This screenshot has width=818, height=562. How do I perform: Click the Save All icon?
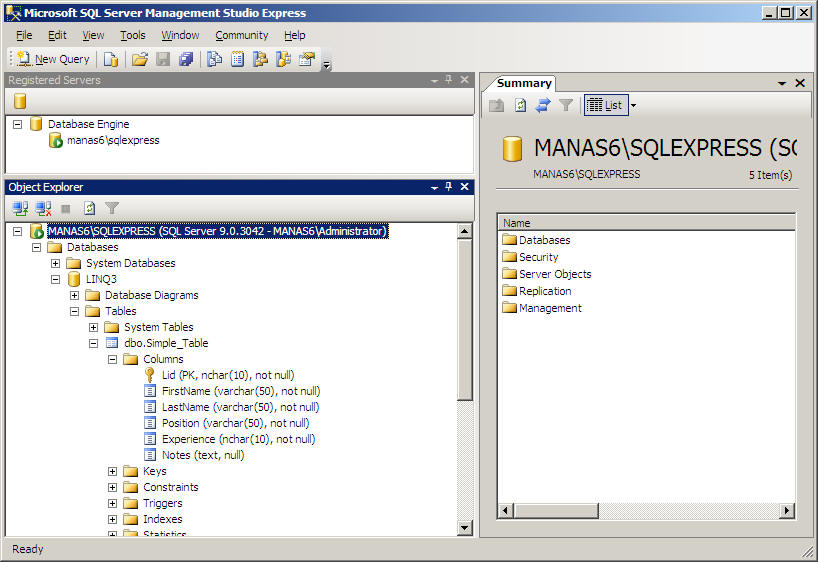(x=186, y=59)
